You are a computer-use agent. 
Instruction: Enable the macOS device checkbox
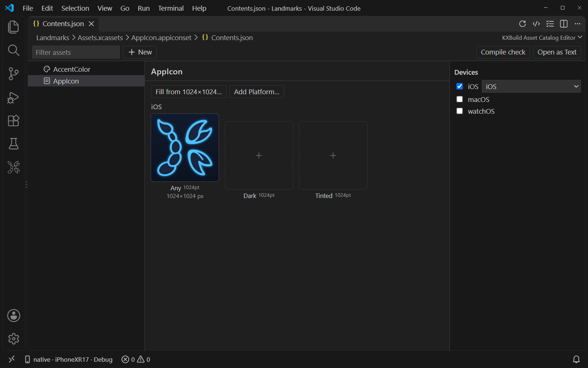click(459, 99)
